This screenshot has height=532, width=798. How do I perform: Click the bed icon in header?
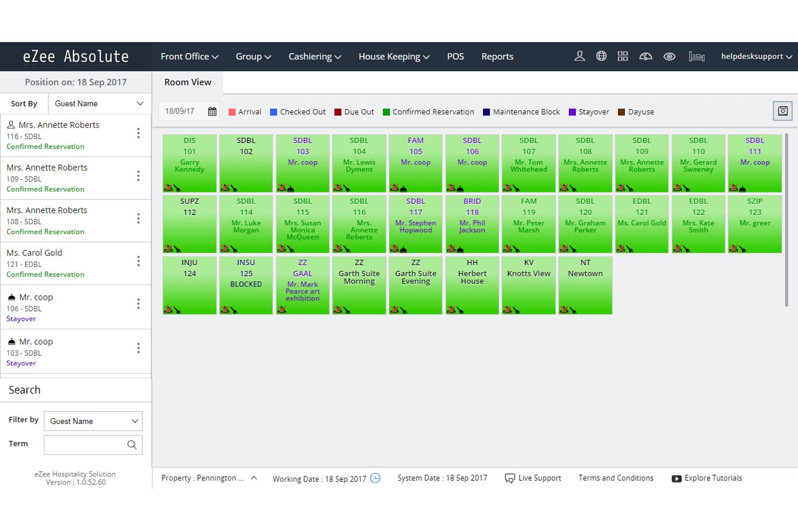click(x=697, y=56)
